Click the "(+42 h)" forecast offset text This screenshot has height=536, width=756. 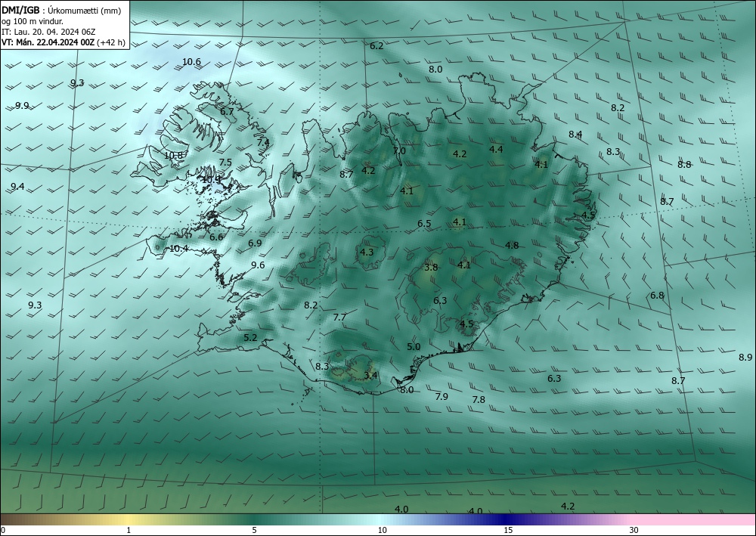click(111, 42)
